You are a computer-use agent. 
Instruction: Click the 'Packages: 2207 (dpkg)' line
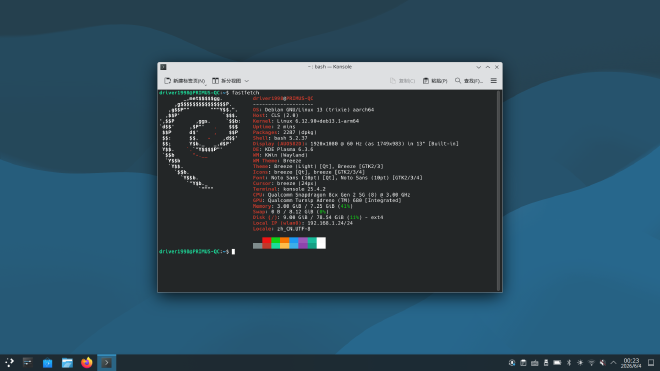pyautogui.click(x=285, y=133)
